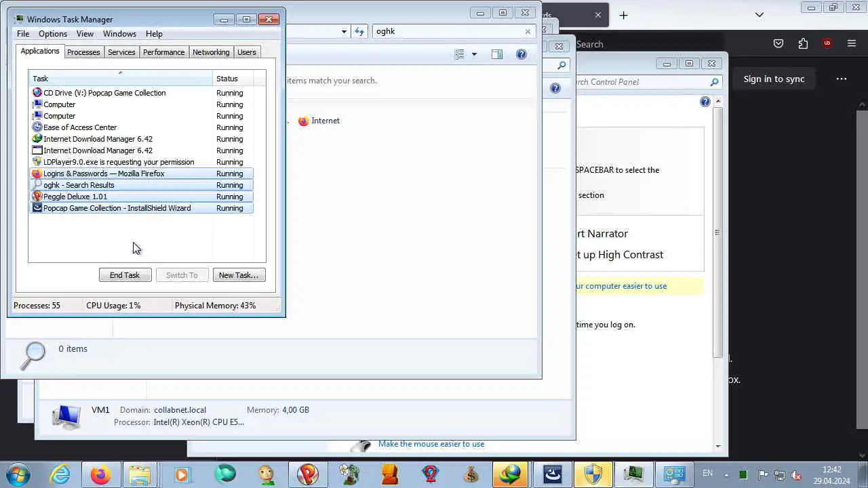Click Sign in to sync in Firefox
The image size is (868, 488).
774,79
